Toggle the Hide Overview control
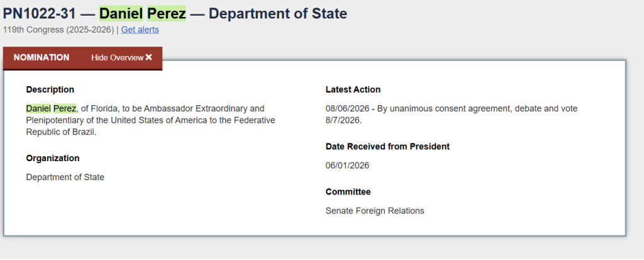Viewport: 644px width, 260px height. [x=121, y=57]
